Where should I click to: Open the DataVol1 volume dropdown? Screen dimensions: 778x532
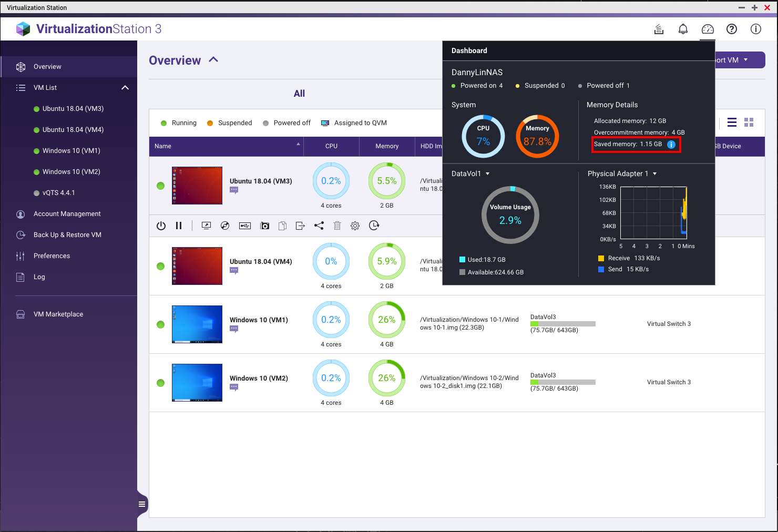[487, 174]
